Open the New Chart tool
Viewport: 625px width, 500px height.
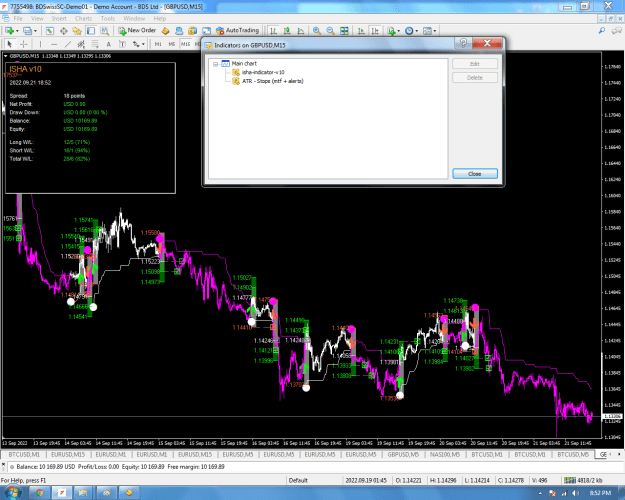click(10, 31)
